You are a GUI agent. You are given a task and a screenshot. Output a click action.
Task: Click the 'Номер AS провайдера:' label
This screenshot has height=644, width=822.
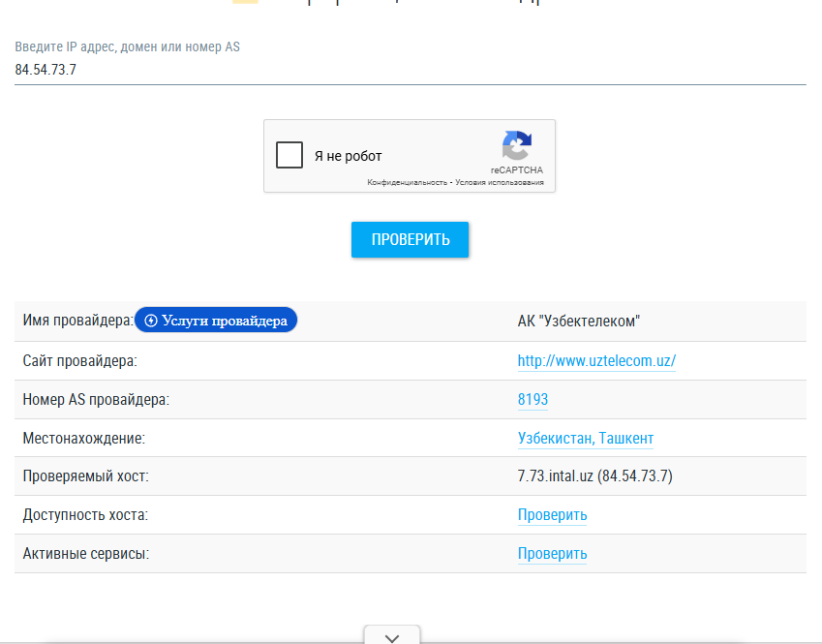[x=96, y=400]
